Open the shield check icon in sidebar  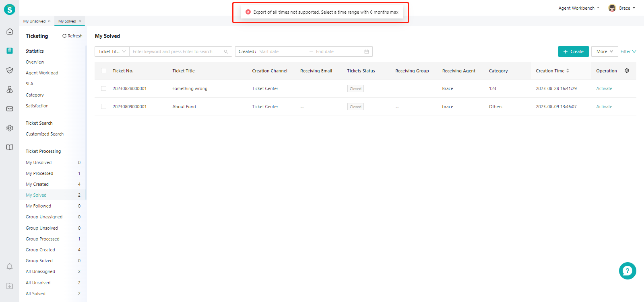10,70
